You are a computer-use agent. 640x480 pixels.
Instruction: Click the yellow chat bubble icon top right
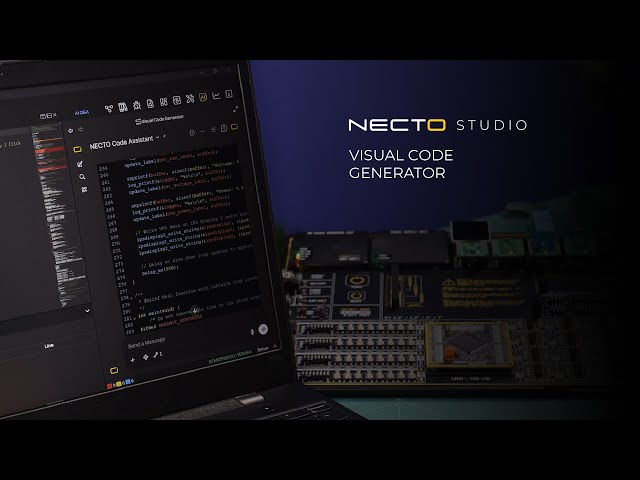tap(234, 127)
